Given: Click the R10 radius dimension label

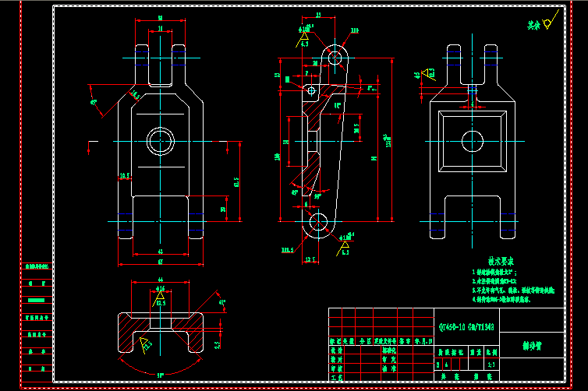Looking at the screenshot, I should (354, 30).
